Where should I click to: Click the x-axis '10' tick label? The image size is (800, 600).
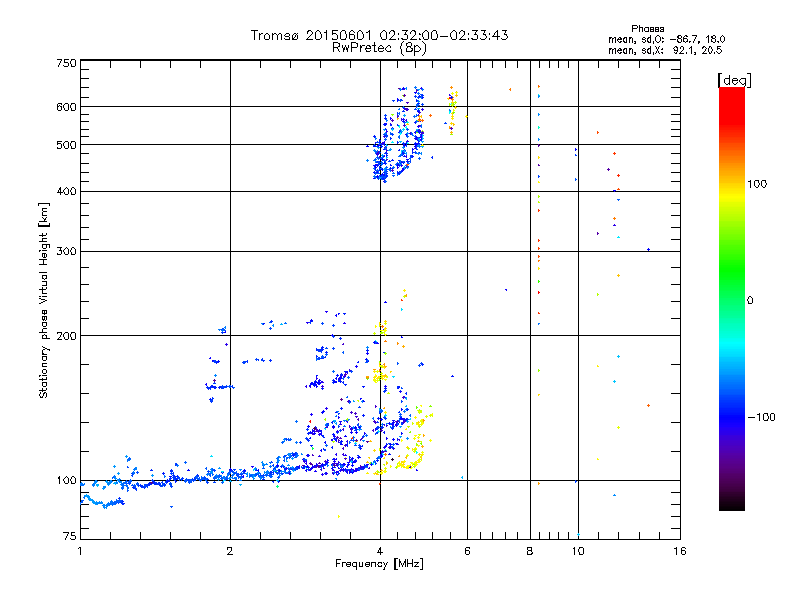point(578,551)
